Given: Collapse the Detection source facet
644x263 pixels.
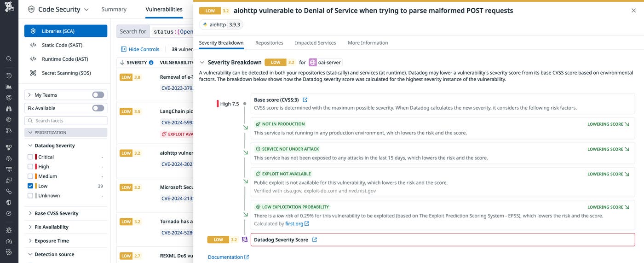Looking at the screenshot, I should point(30,254).
